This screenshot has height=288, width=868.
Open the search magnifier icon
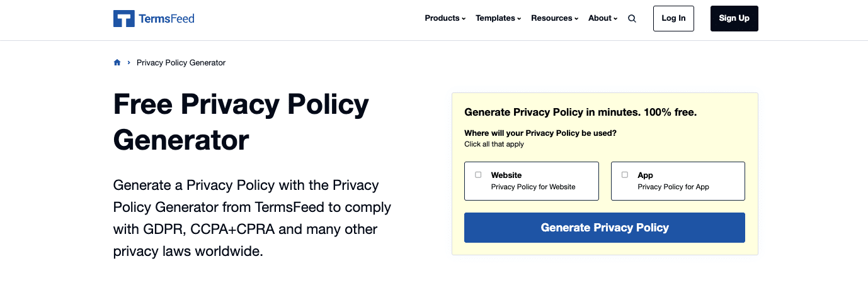tap(632, 19)
